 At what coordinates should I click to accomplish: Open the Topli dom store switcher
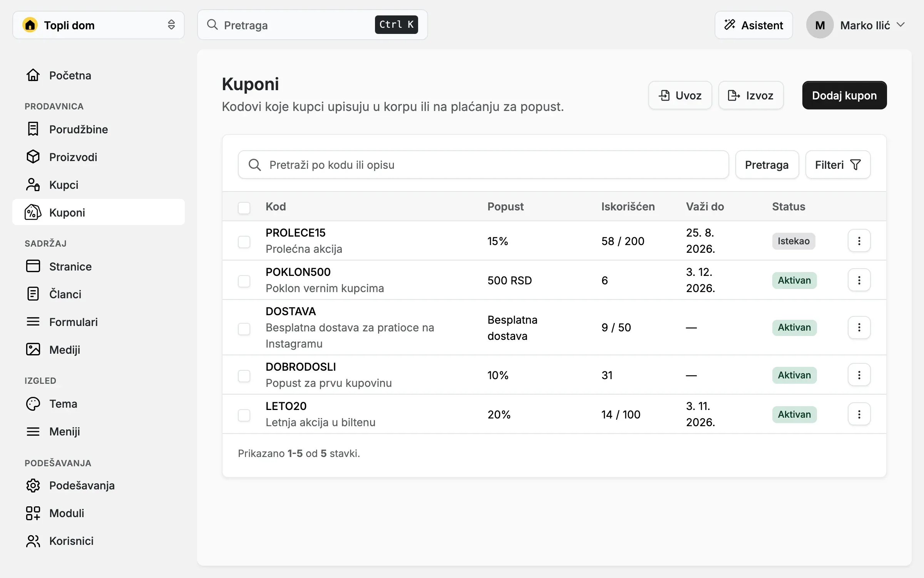point(99,25)
